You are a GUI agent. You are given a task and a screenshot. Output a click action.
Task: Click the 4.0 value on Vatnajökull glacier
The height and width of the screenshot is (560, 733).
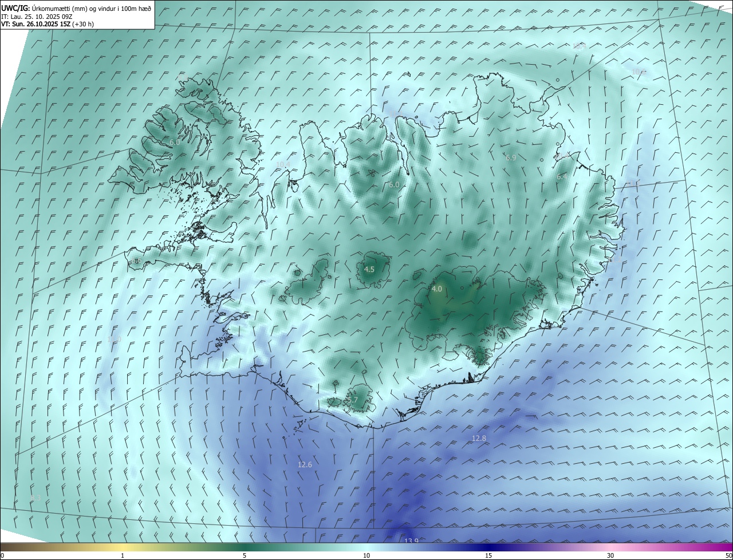click(437, 289)
